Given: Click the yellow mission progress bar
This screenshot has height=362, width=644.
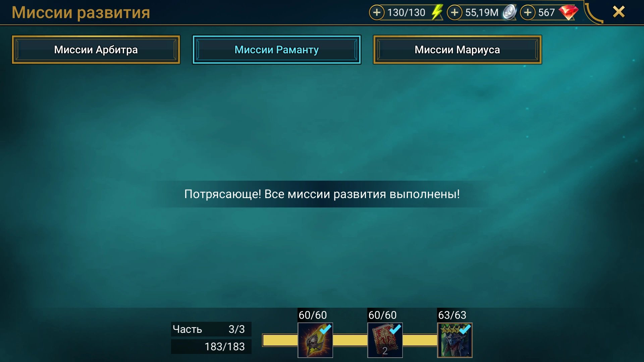Looking at the screenshot, I should [350, 340].
